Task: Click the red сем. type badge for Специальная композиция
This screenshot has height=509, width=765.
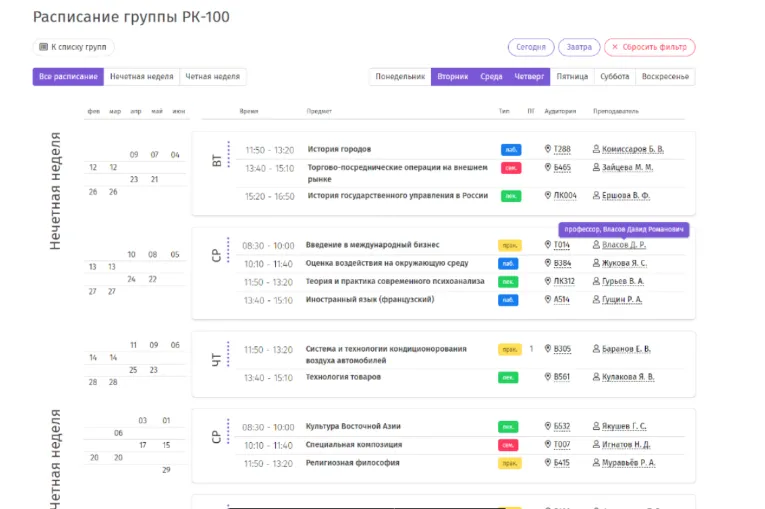Action: (509, 445)
